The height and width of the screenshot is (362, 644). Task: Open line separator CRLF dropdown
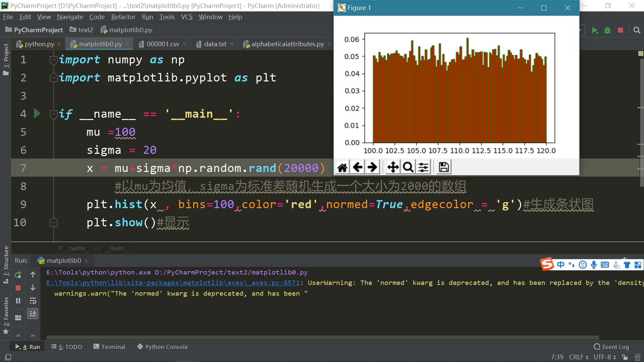tap(579, 357)
